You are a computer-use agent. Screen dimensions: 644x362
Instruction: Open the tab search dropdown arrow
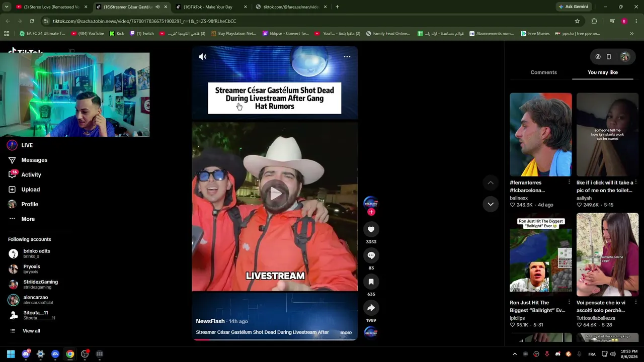(x=6, y=7)
